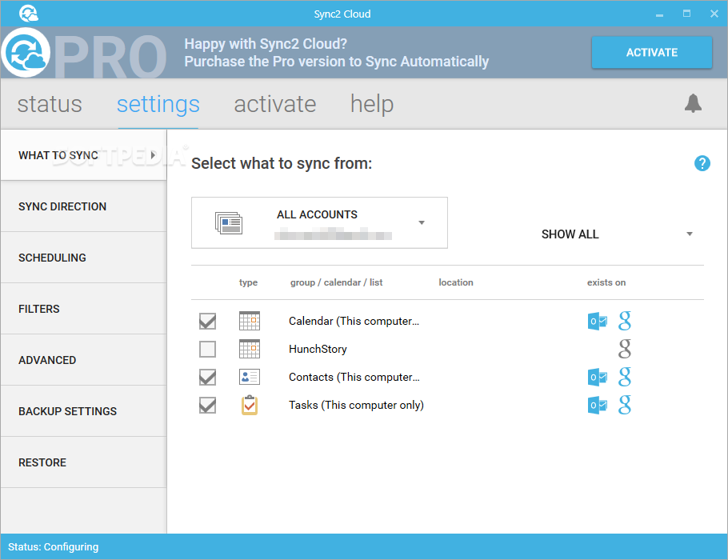
Task: Go to the activate tab
Action: [x=275, y=104]
